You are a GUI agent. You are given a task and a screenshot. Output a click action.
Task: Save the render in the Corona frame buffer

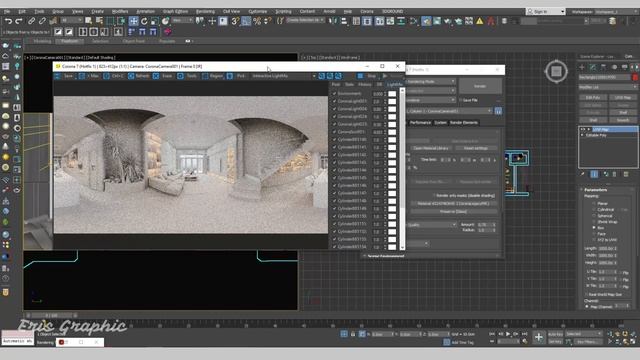click(65, 76)
